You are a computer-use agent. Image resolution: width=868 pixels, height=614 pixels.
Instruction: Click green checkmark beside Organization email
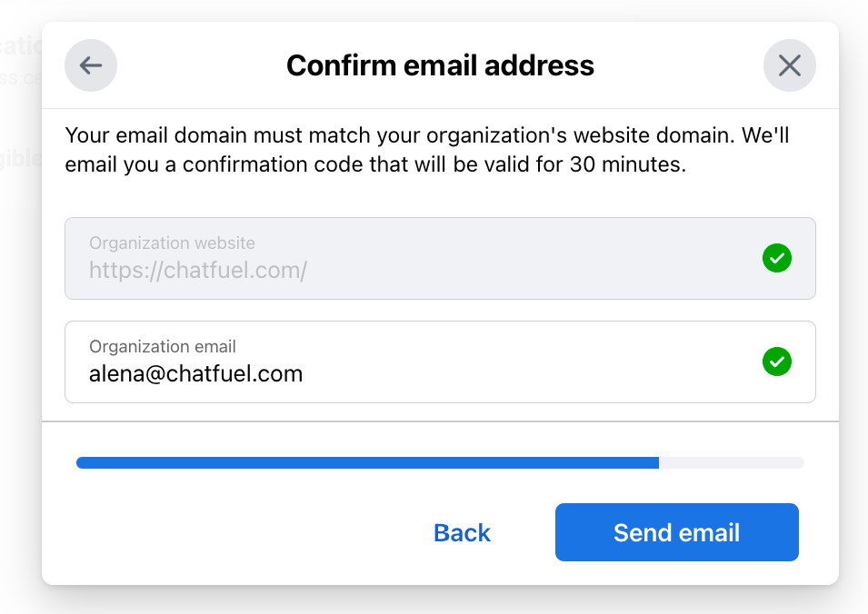pos(777,361)
